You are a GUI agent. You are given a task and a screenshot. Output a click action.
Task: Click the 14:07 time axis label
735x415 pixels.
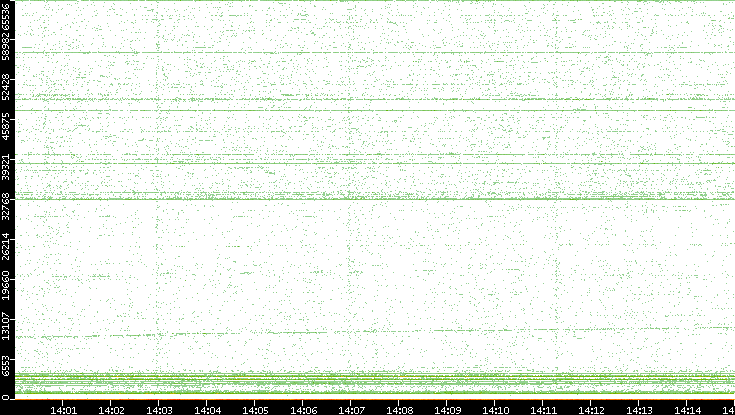[351, 410]
